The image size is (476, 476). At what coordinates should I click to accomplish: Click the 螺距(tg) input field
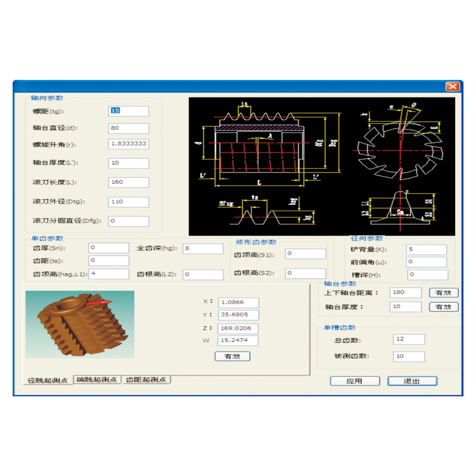pos(128,111)
